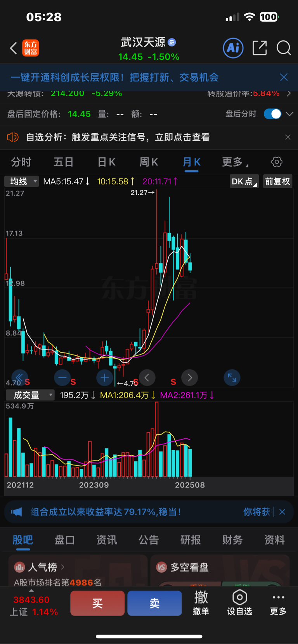Open the 更多 chart period menu
The width and height of the screenshot is (298, 644).
pyautogui.click(x=235, y=162)
